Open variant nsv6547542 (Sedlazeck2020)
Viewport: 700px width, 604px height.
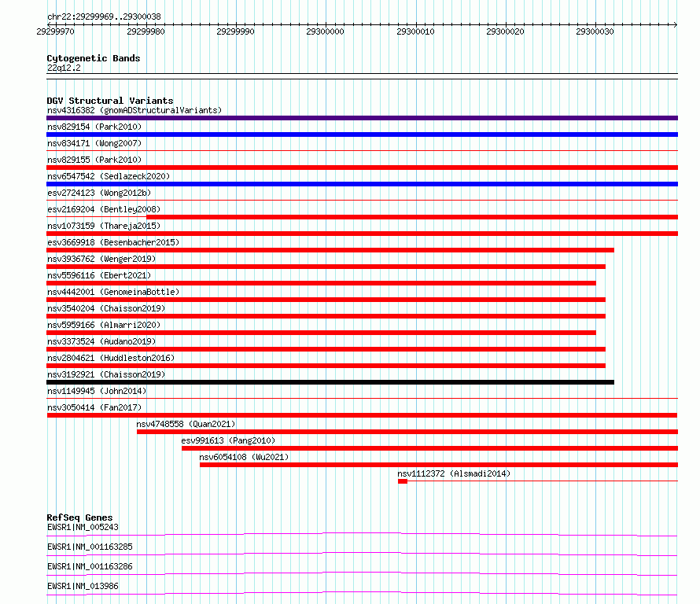pos(109,176)
